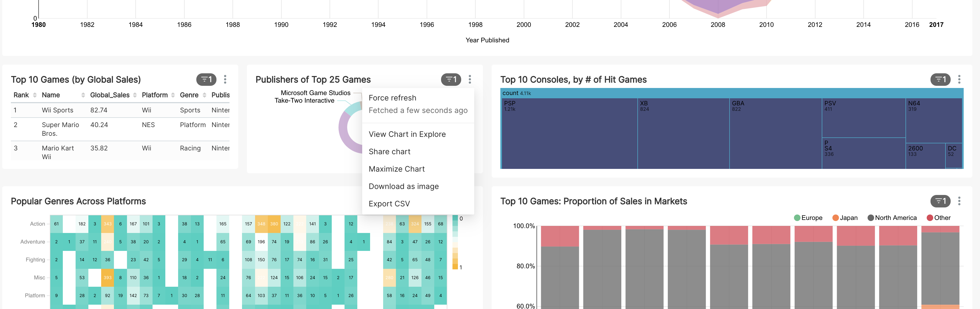The width and height of the screenshot is (980, 309).
Task: Click the filter badge on Top 10 Games card
Action: (207, 80)
